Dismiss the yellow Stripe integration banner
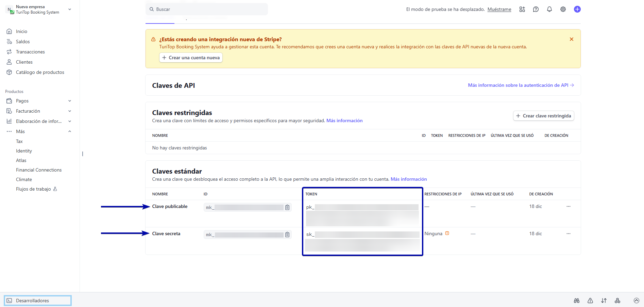Screen dimensions: 644x307 (572, 39)
